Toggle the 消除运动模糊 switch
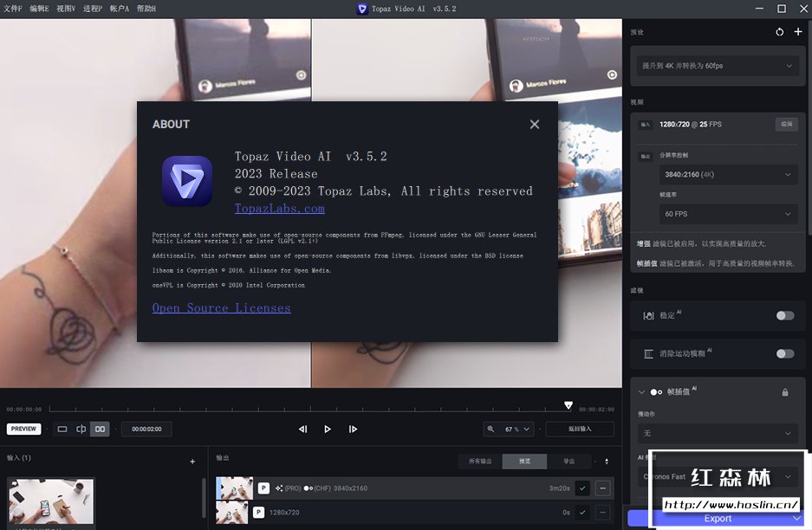This screenshot has height=530, width=812. click(x=784, y=353)
